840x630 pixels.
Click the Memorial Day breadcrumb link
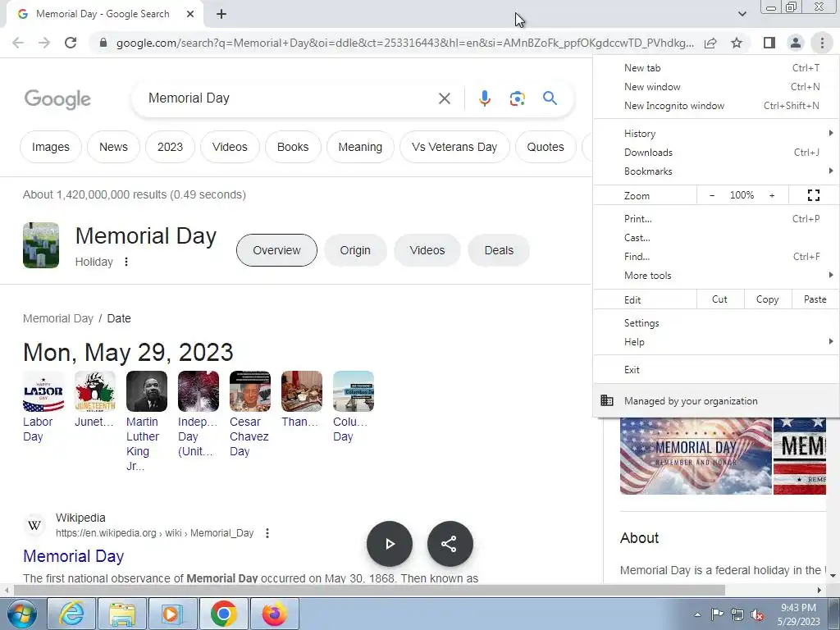pos(58,318)
